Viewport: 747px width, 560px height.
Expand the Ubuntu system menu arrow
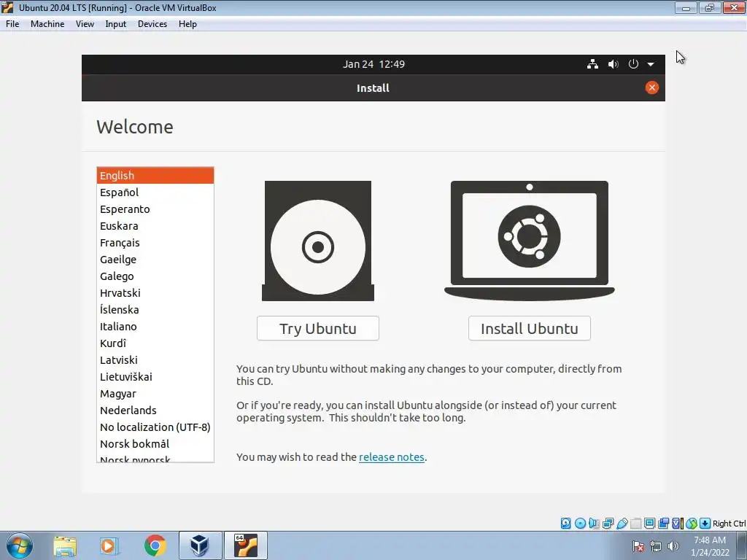pos(651,64)
